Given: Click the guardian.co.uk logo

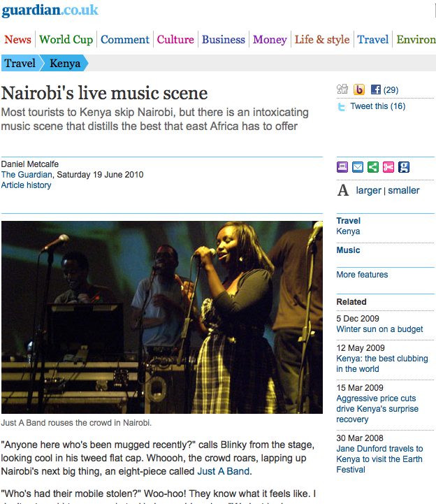Looking at the screenshot, I should coord(50,10).
